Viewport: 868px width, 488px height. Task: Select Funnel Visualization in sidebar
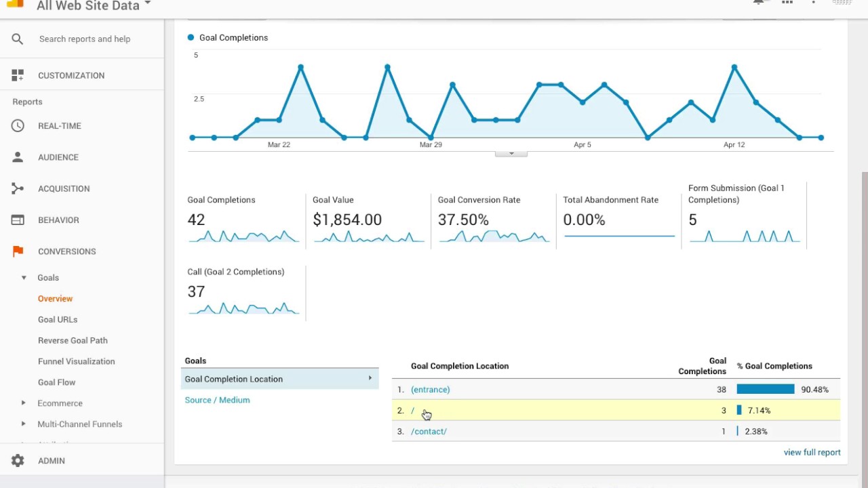coord(76,361)
